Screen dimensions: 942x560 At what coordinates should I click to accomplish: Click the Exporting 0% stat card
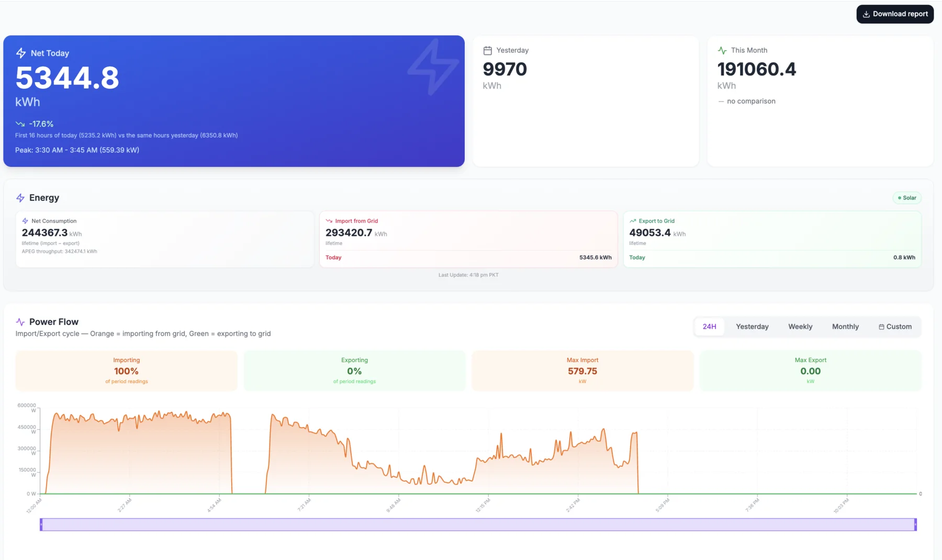[x=354, y=371]
